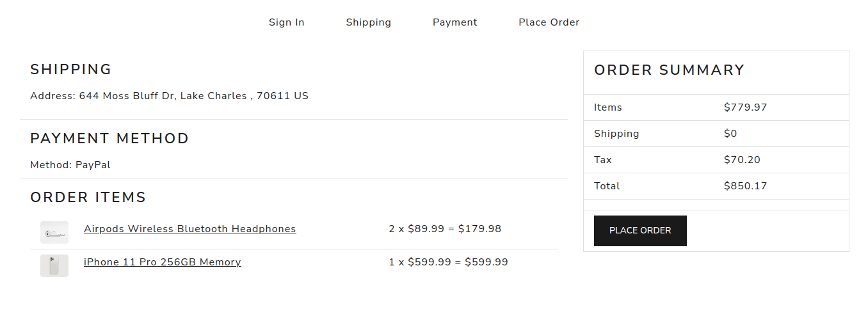Click the Order Summary heading
The width and height of the screenshot is (868, 330).
(x=670, y=70)
